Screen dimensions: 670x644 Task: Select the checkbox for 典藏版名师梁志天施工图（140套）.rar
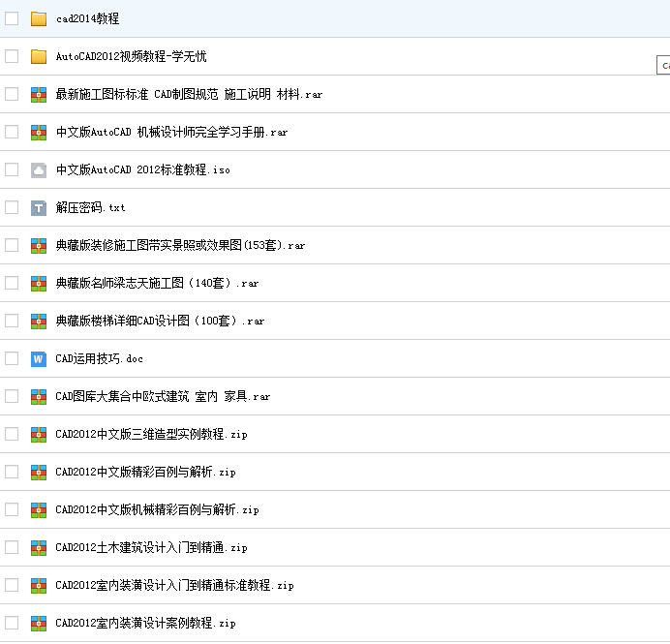coord(12,283)
